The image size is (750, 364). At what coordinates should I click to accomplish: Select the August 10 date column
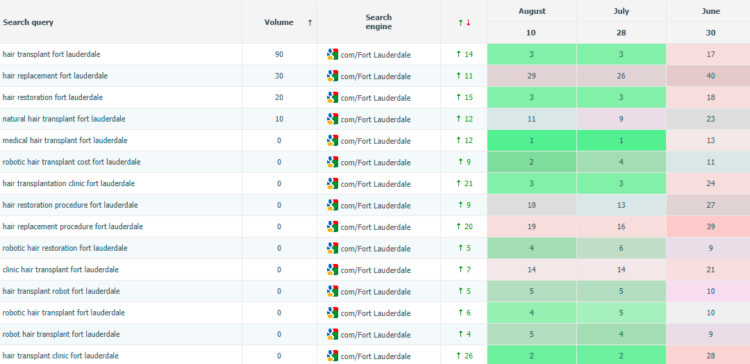532,22
